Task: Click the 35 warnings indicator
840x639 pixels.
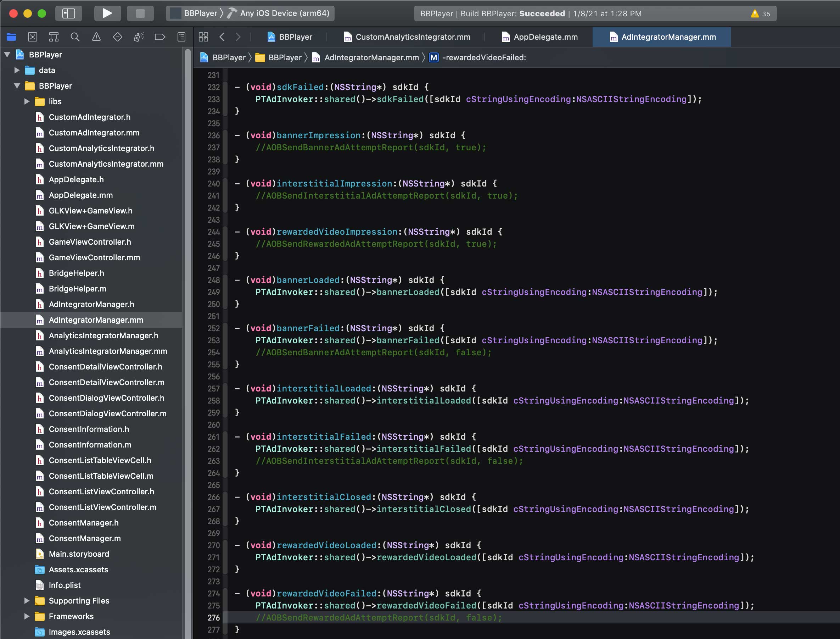Action: 761,14
